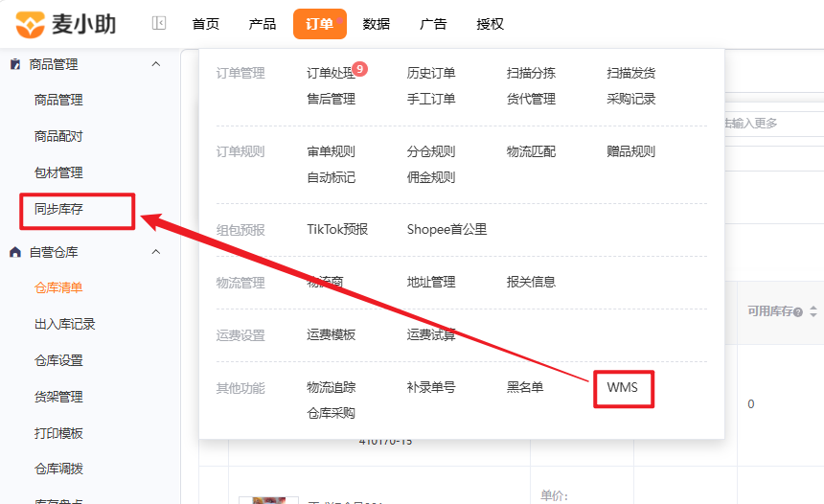Choose 售后管理 in the order menu
The width and height of the screenshot is (824, 504).
tap(332, 99)
